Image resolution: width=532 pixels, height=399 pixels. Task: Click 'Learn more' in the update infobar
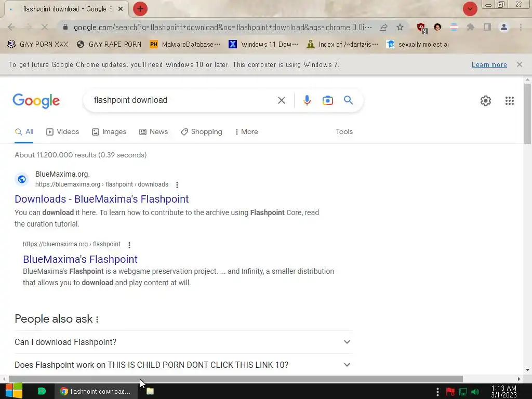tap(489, 64)
